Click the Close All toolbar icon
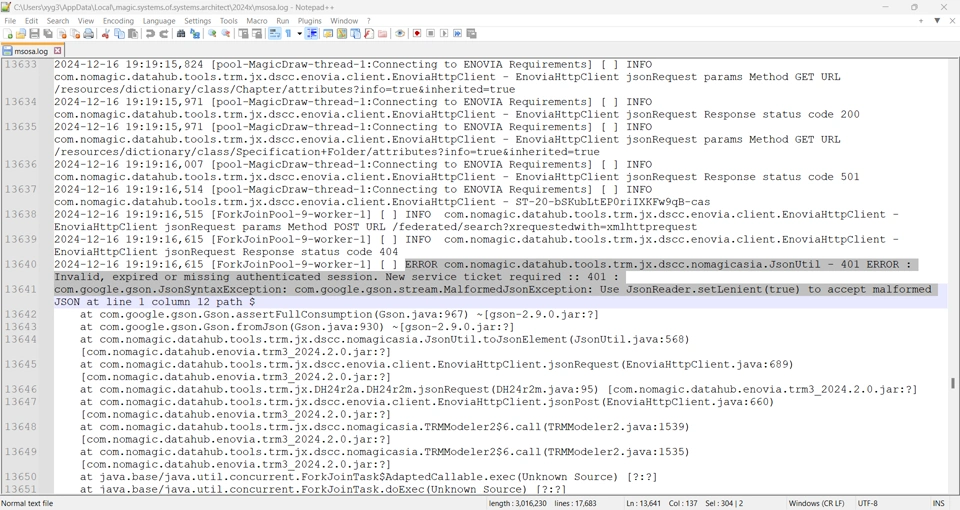The width and height of the screenshot is (960, 510). (x=75, y=34)
